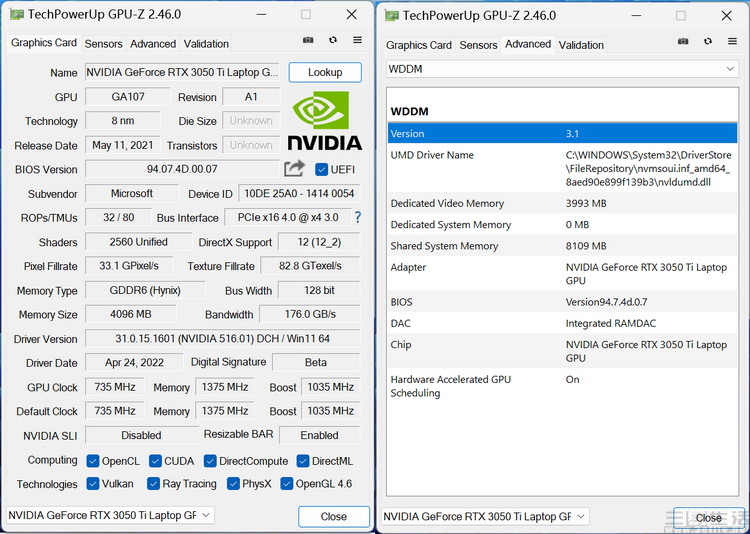750x534 pixels.
Task: Open the hamburger menu in the Advanced window
Action: [732, 41]
